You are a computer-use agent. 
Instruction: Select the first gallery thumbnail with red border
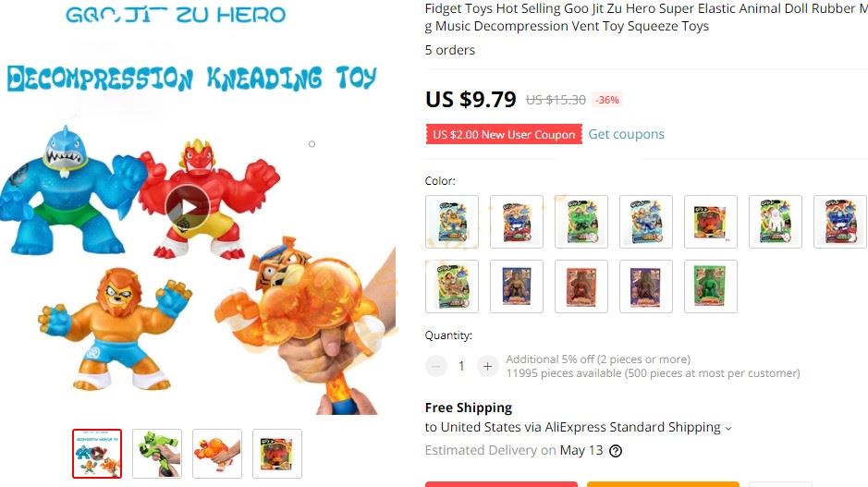point(97,454)
